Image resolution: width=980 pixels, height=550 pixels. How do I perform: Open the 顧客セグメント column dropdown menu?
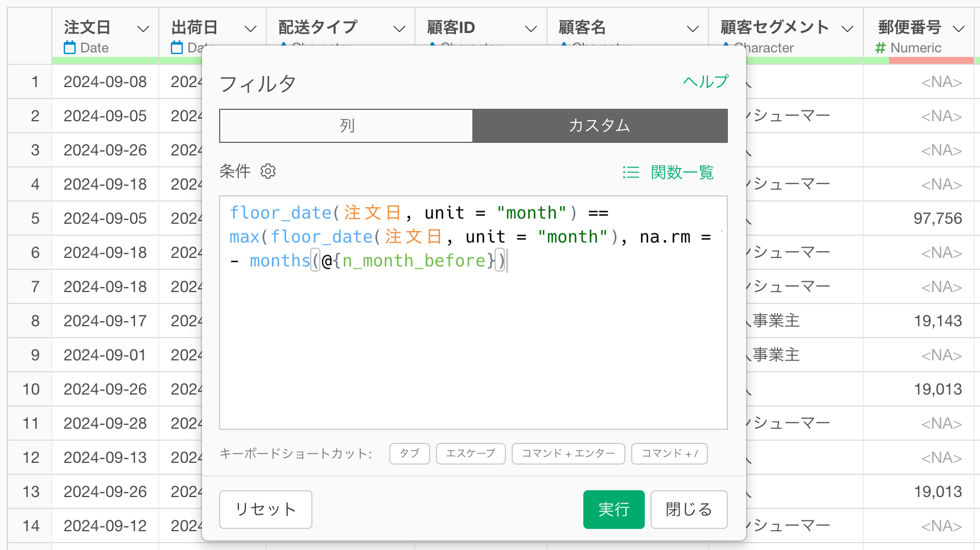(847, 28)
